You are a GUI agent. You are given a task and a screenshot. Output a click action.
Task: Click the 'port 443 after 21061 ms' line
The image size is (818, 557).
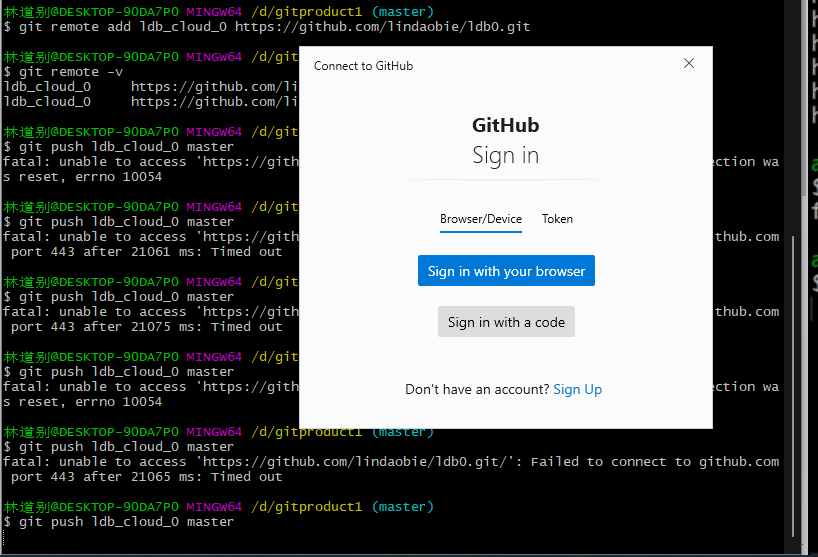coord(147,252)
